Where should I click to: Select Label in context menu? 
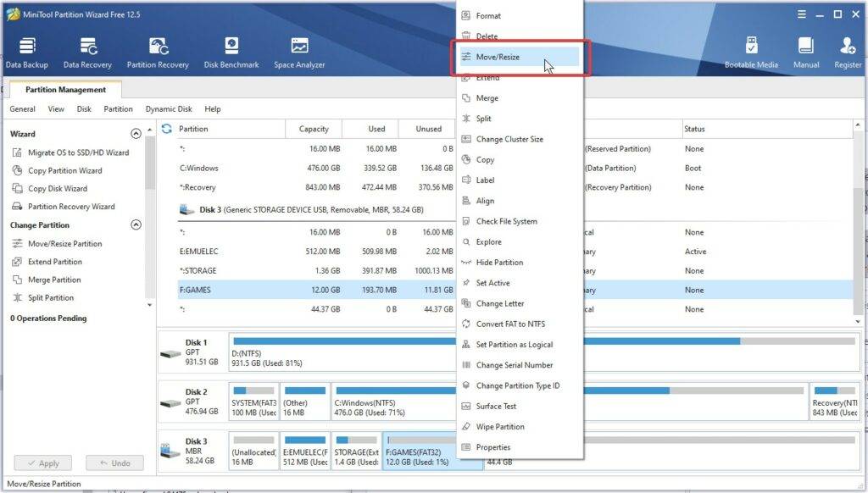point(520,180)
